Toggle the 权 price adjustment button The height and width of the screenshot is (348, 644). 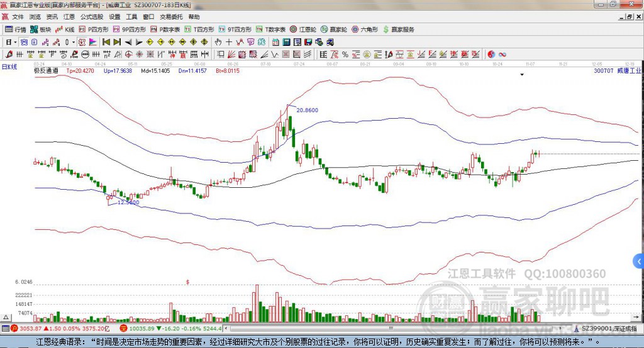[82, 42]
